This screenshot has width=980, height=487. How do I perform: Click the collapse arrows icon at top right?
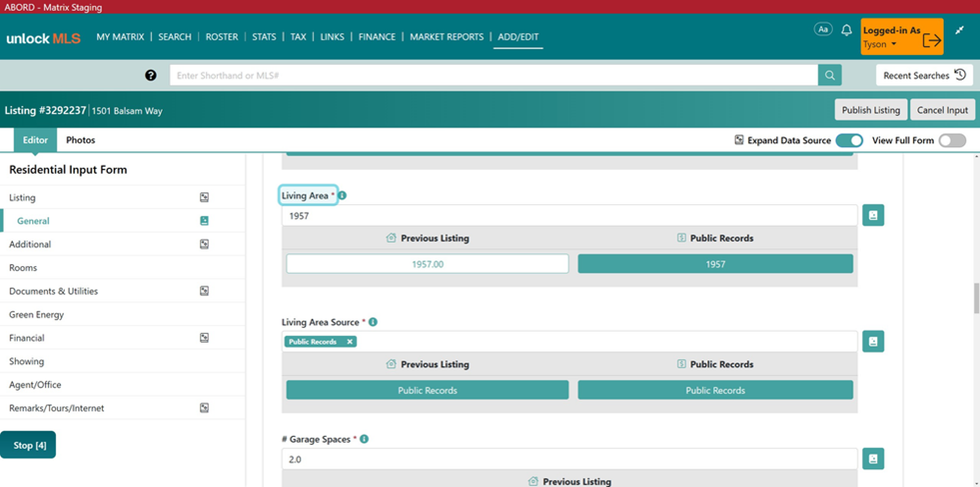pyautogui.click(x=960, y=29)
